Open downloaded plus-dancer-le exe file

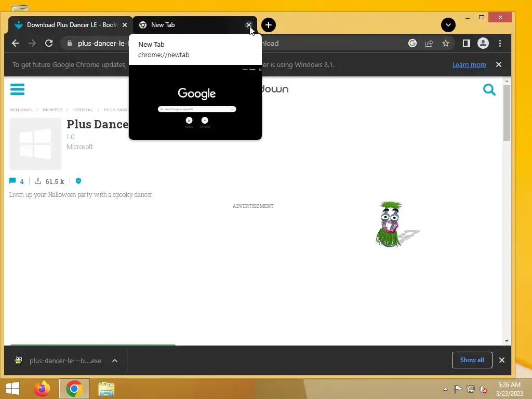[x=58, y=361]
